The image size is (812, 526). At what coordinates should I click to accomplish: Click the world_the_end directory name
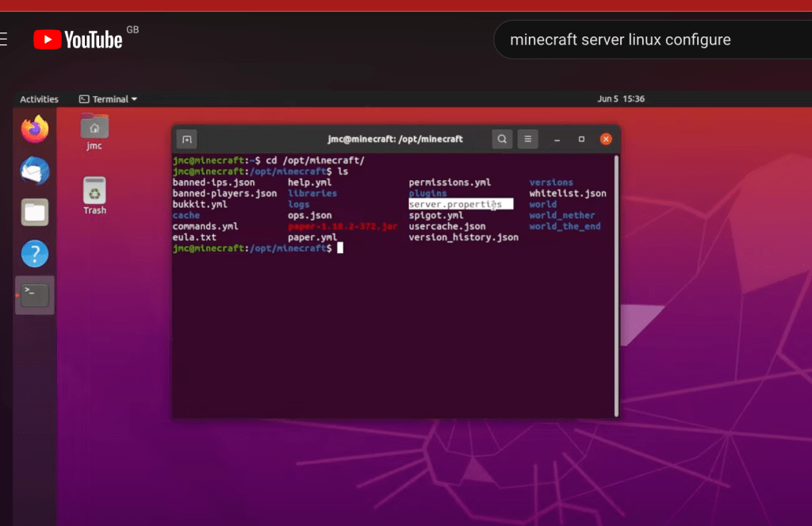(565, 226)
